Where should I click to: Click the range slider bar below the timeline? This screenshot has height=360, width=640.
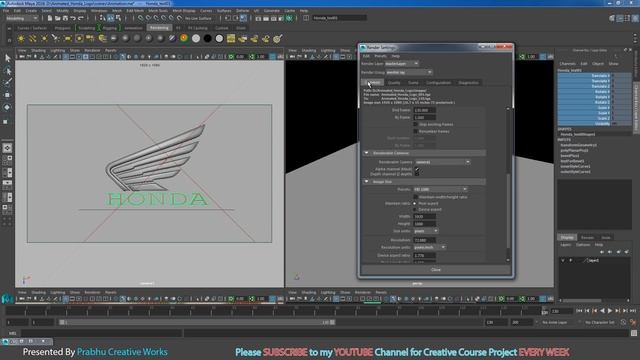tap(197, 322)
